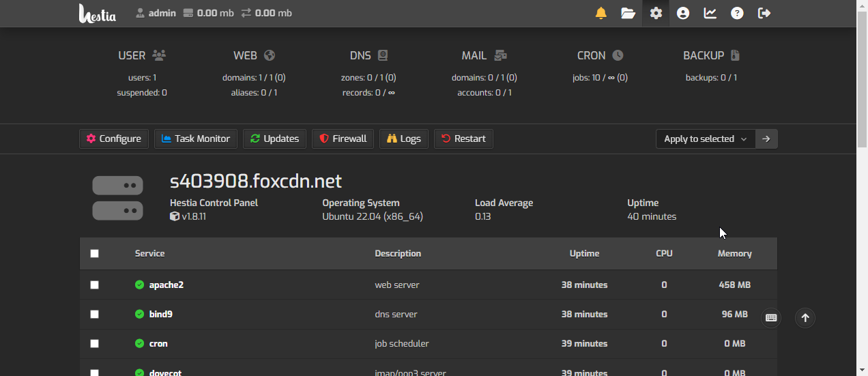Open the DNS section tab
Screen dimensions: 868x376
368,56
